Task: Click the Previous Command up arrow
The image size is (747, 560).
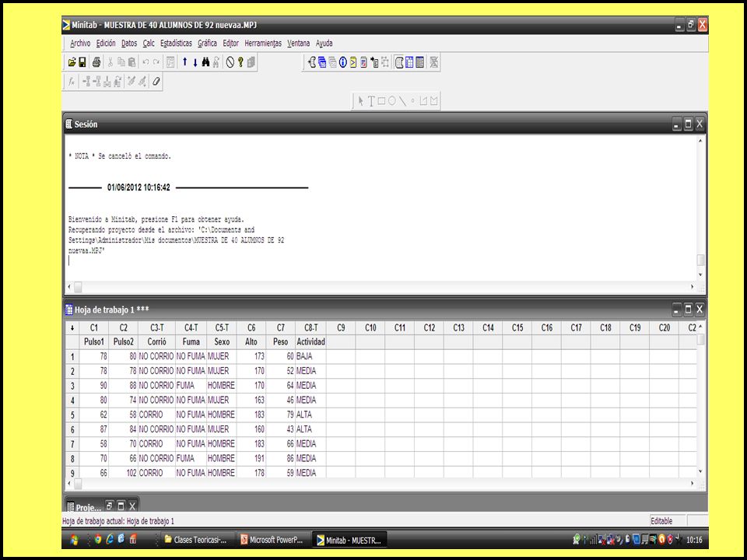Action: click(x=185, y=62)
